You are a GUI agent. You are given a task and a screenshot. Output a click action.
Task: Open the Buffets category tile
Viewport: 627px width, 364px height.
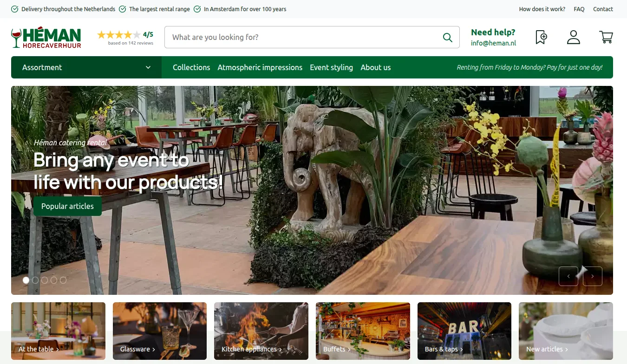coord(363,331)
